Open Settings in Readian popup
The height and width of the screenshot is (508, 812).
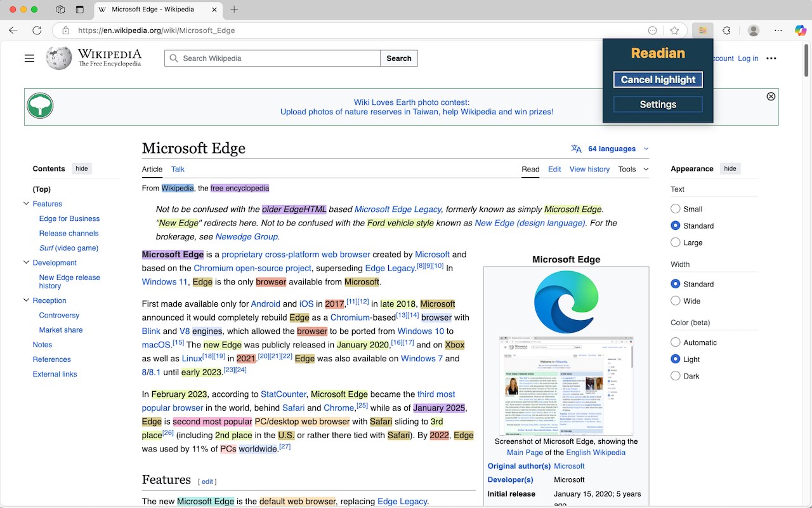[x=658, y=104]
